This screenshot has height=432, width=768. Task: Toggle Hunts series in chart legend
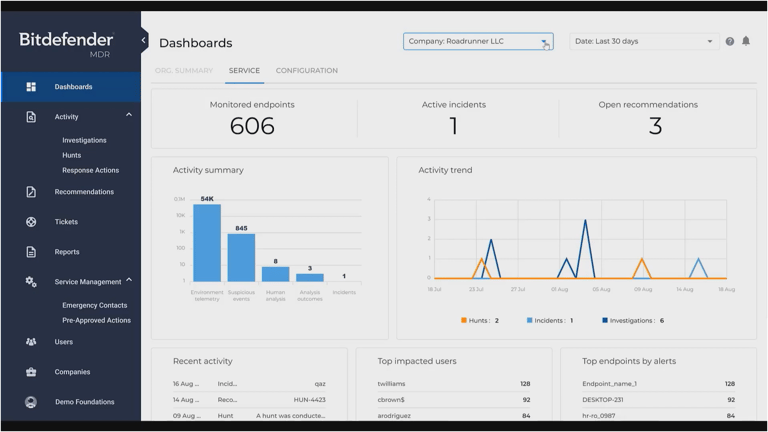(x=479, y=321)
